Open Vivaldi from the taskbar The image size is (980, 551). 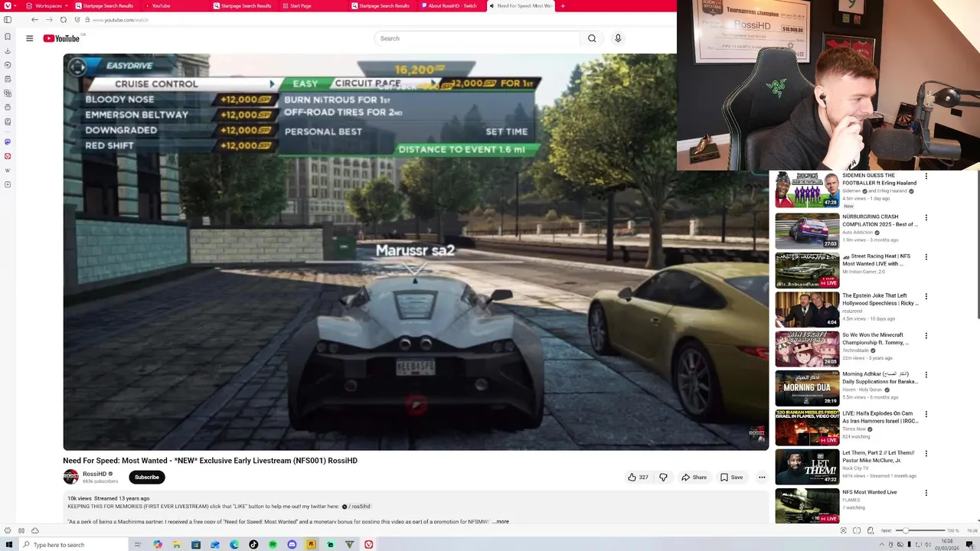368,545
